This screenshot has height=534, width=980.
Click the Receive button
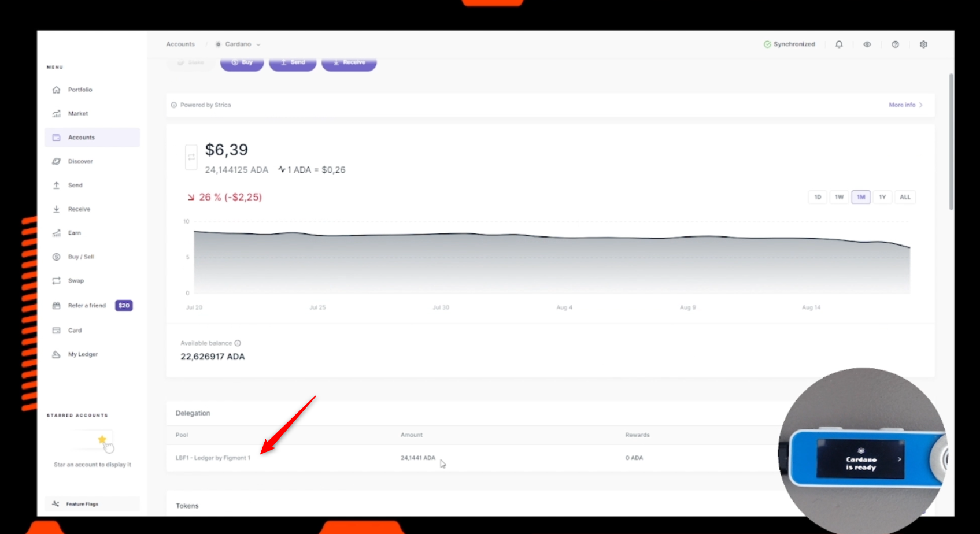349,62
